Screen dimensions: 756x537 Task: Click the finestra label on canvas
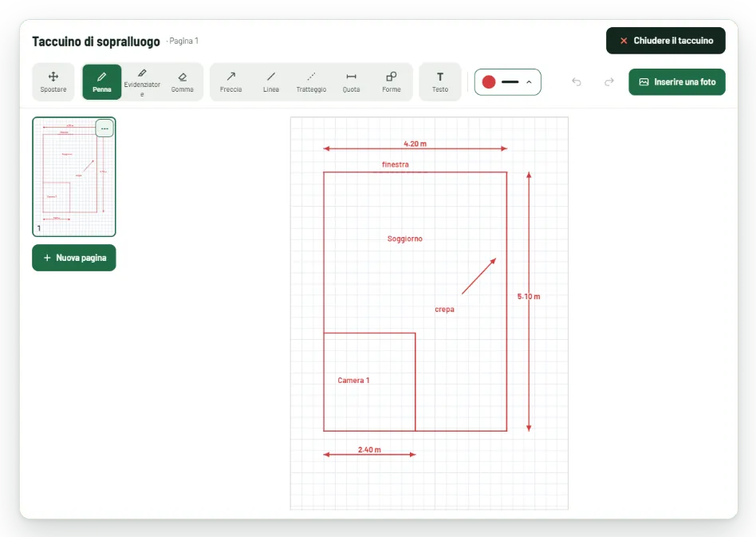(x=396, y=164)
